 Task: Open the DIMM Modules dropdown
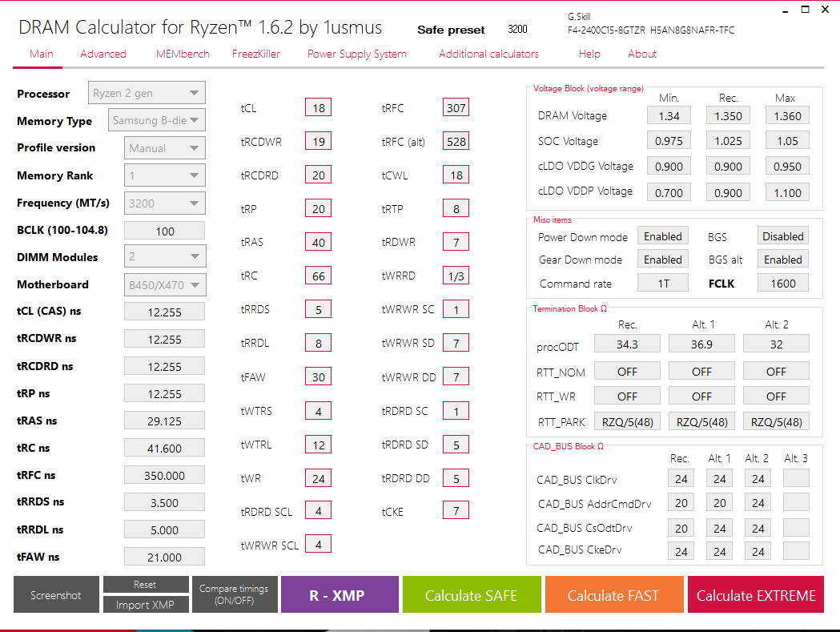(x=165, y=256)
